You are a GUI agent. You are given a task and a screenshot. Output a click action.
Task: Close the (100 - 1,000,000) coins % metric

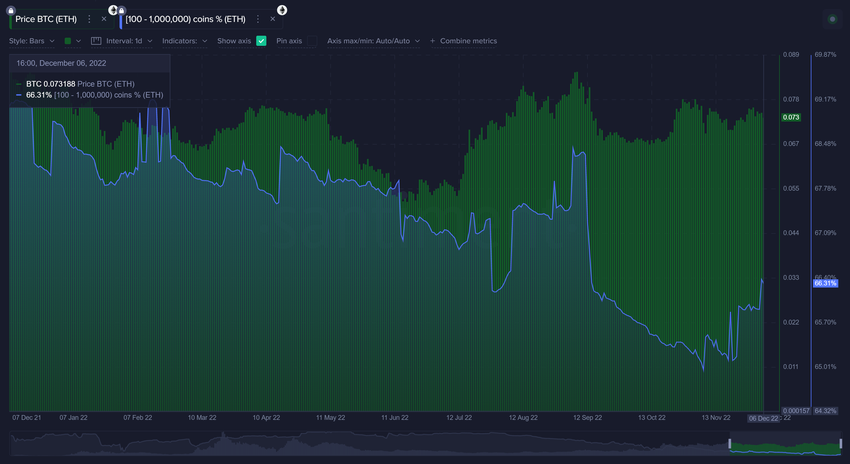coord(272,19)
